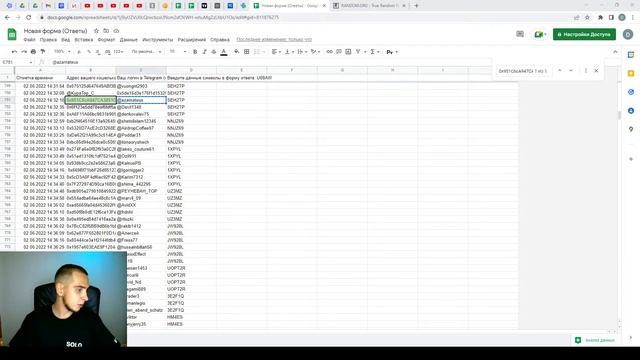Print the spreadsheet using the printer icon
640x360 pixels.
point(33,52)
